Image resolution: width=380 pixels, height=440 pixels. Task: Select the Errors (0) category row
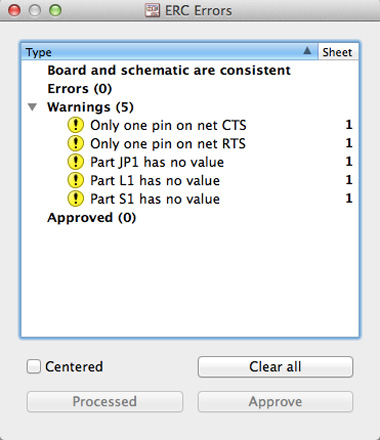coord(190,89)
